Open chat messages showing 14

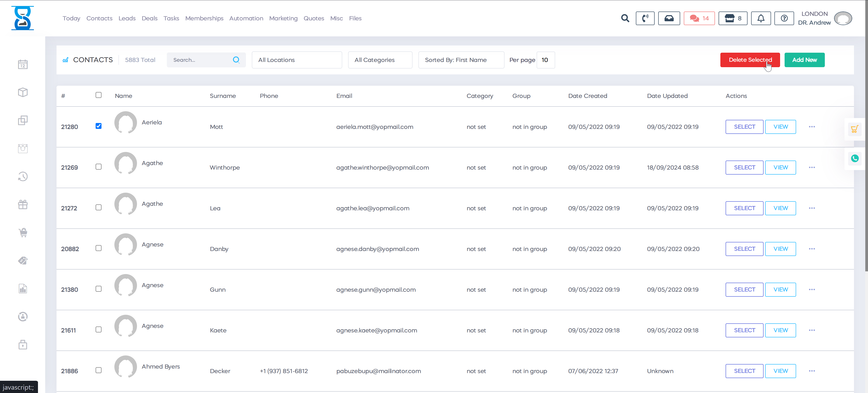pos(699,18)
